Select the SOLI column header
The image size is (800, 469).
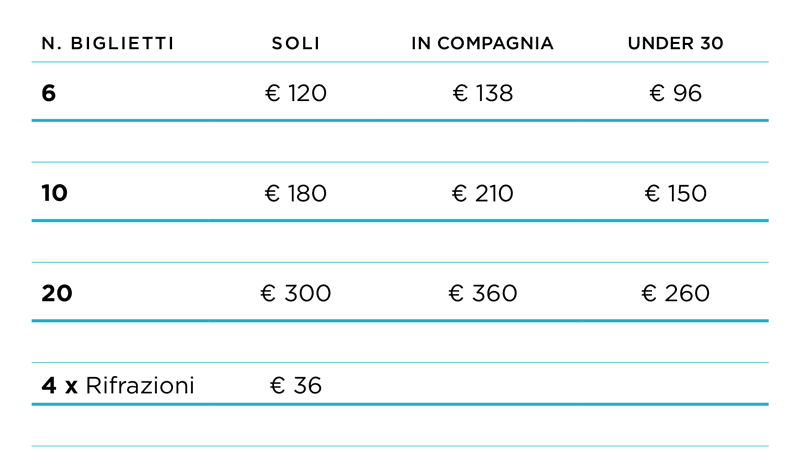pyautogui.click(x=296, y=44)
